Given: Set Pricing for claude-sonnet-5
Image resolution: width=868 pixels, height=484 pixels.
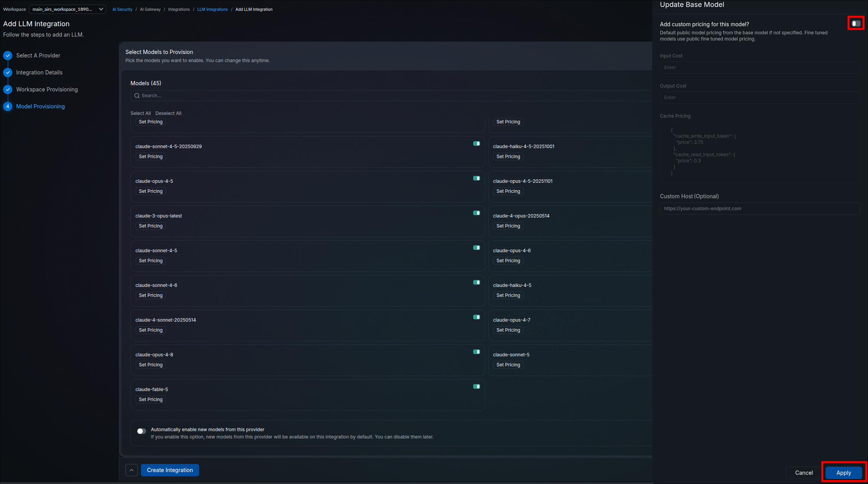Looking at the screenshot, I should (x=508, y=365).
